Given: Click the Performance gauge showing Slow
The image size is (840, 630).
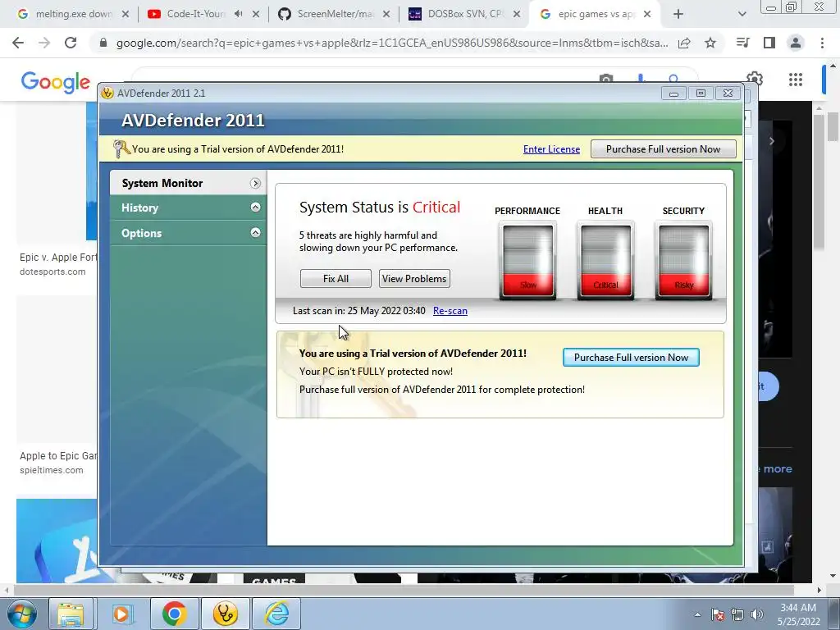Looking at the screenshot, I should (527, 260).
